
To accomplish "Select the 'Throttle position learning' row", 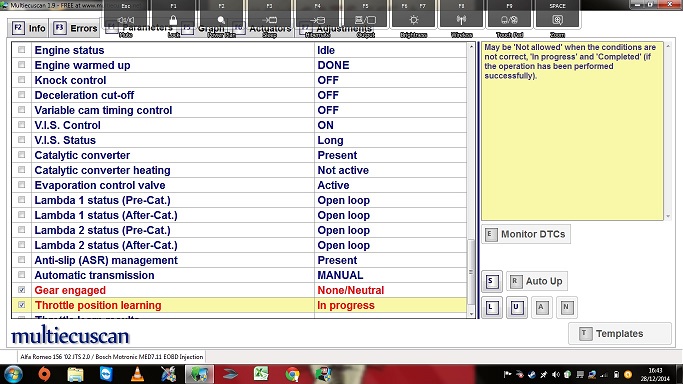I will coord(239,305).
